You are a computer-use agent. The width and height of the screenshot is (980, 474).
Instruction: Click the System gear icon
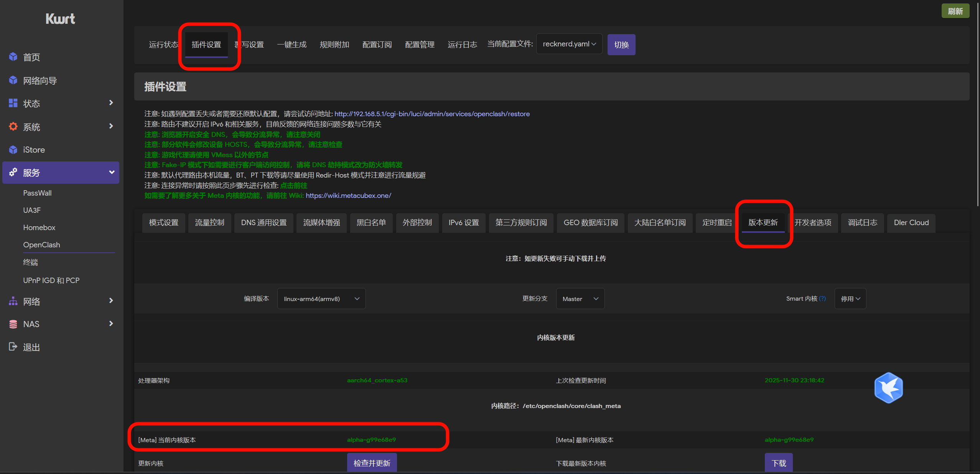13,127
